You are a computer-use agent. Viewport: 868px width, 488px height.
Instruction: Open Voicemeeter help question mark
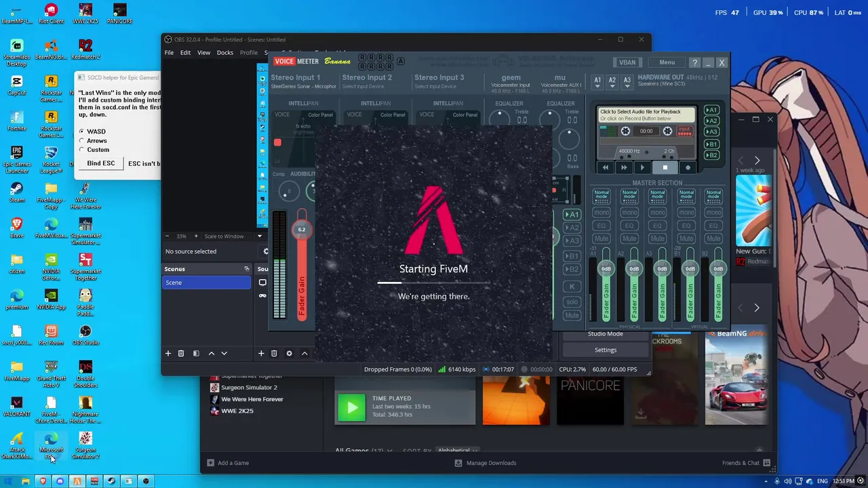point(694,62)
